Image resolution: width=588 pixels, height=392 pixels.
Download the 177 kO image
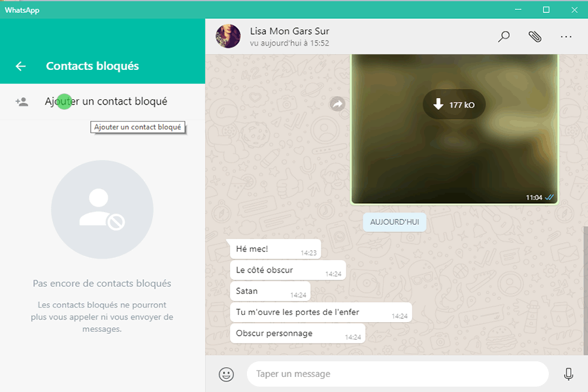click(x=453, y=105)
